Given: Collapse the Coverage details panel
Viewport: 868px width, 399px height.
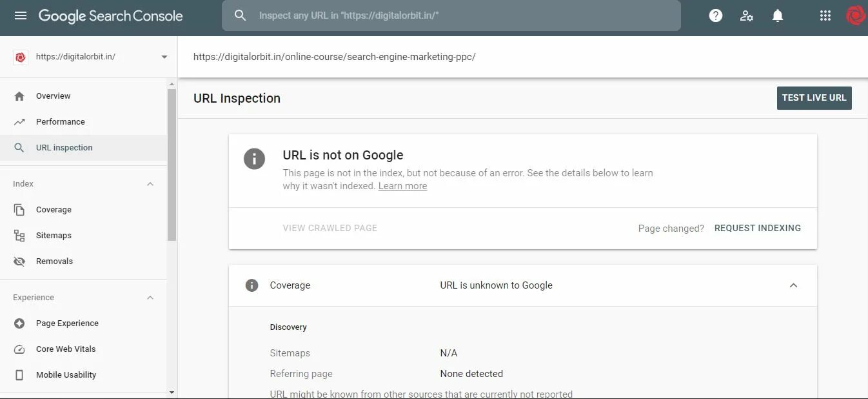Looking at the screenshot, I should point(794,285).
